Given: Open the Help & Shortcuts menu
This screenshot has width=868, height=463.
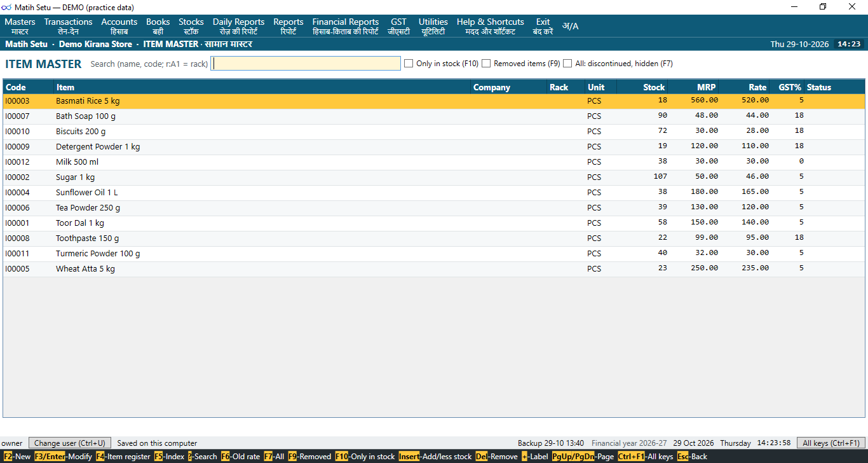Looking at the screenshot, I should tap(490, 26).
